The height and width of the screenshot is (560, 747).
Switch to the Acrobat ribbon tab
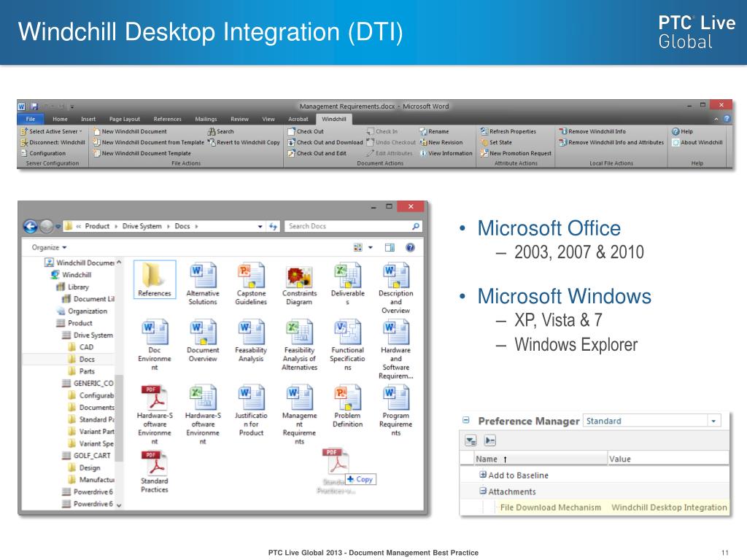pos(298,119)
